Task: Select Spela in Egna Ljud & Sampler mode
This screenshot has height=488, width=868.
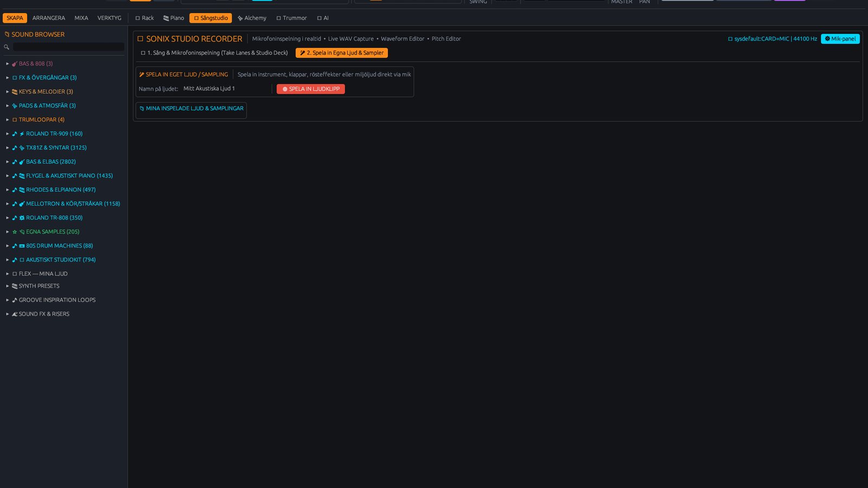Action: click(x=342, y=53)
